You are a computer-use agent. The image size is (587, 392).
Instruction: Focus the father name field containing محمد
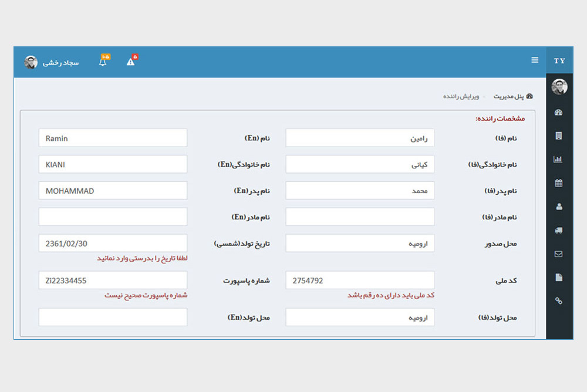point(360,191)
